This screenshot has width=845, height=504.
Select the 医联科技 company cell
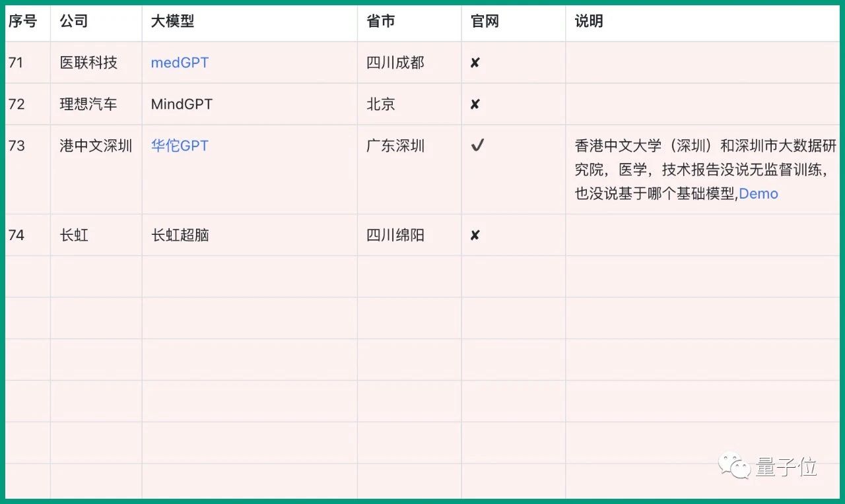click(x=96, y=63)
